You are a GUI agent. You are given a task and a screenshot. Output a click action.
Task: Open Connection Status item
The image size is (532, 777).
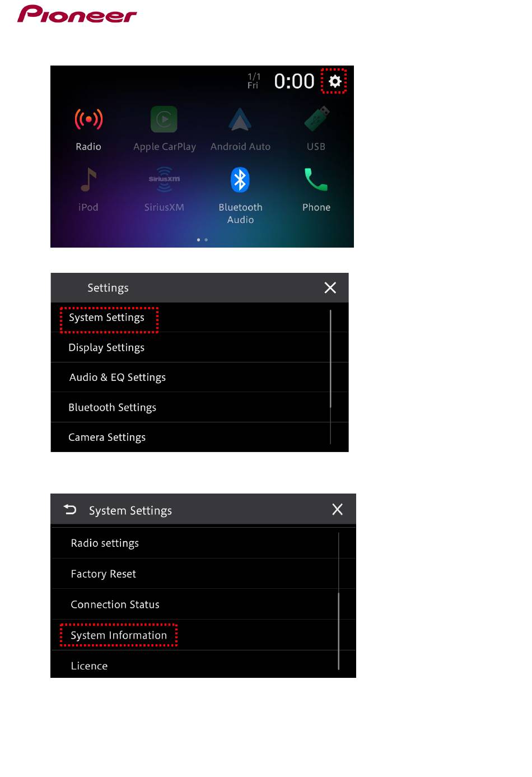[x=203, y=604]
